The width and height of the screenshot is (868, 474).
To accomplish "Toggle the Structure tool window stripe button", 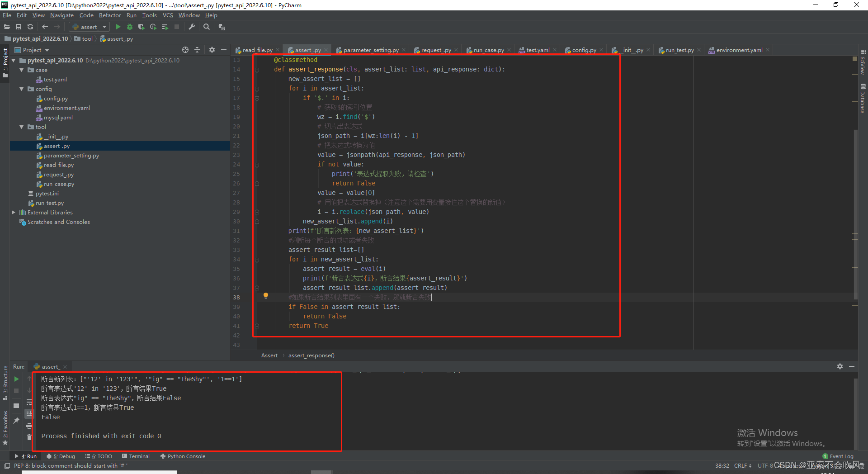I will click(5, 383).
